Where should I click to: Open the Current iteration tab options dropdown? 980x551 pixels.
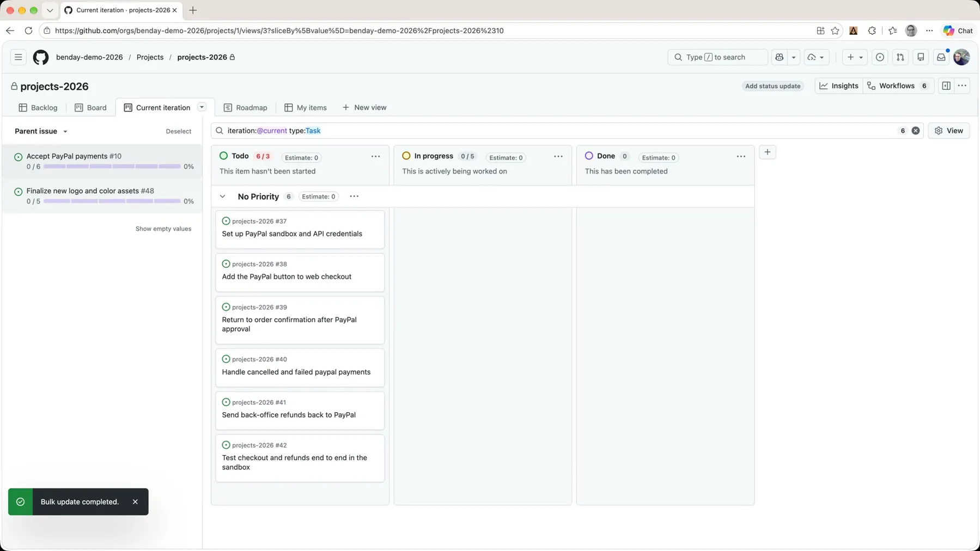pyautogui.click(x=202, y=107)
